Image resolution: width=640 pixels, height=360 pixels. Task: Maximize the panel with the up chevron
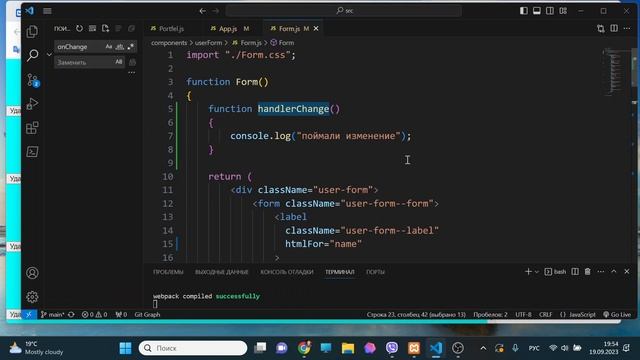[x=614, y=271]
